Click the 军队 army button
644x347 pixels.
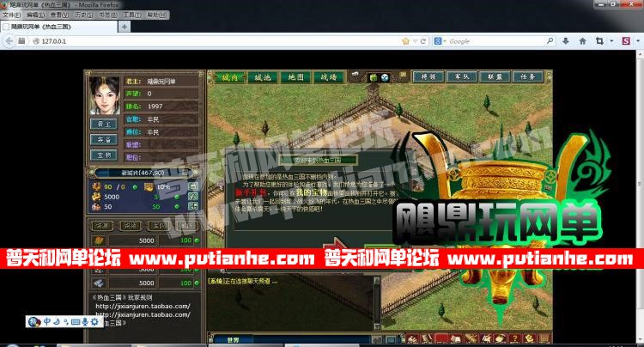pos(462,76)
